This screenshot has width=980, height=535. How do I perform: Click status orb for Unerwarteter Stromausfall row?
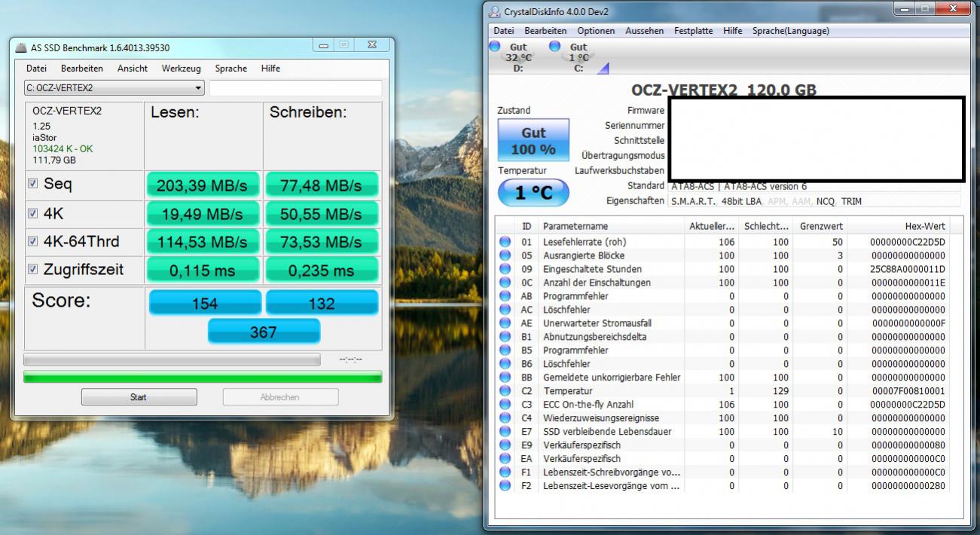[x=505, y=323]
